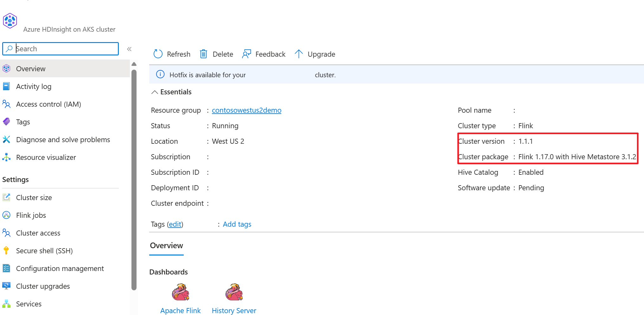This screenshot has width=644, height=315.
Task: Click the Status value 'Running'
Action: (x=225, y=126)
